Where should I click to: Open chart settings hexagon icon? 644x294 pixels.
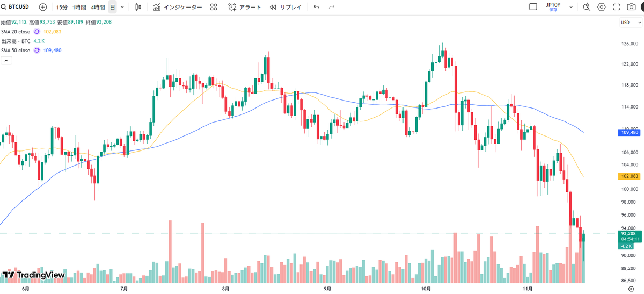click(602, 7)
